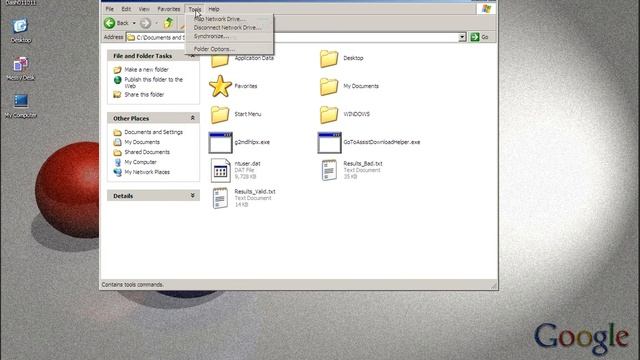Click the Shared Documents folder icon in sidebar

pos(118,152)
